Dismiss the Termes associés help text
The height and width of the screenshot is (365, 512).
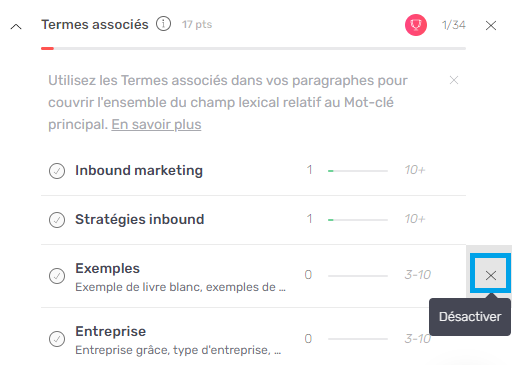tap(454, 80)
